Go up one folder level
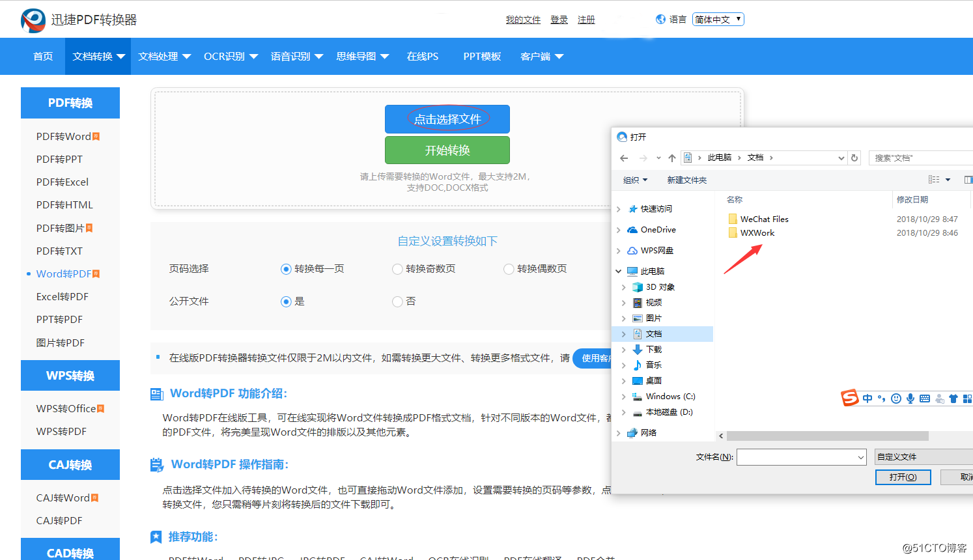Viewport: 973px width, 560px height. (672, 158)
